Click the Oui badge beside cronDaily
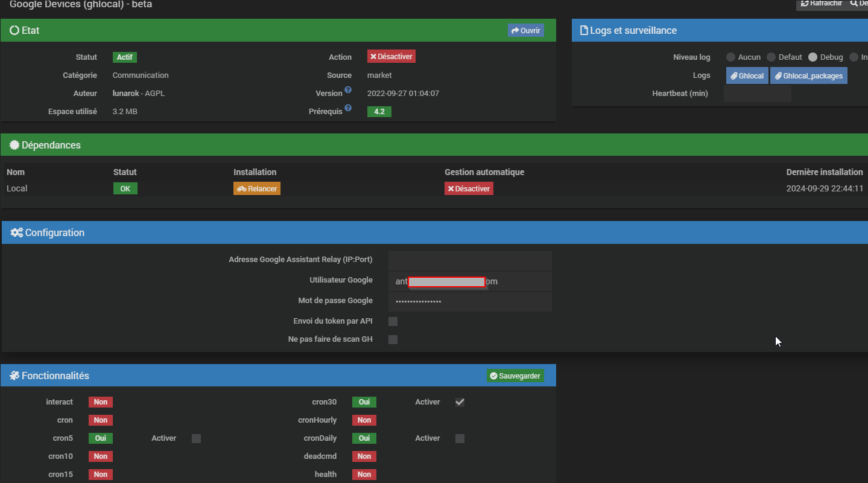This screenshot has height=483, width=868. tap(364, 438)
